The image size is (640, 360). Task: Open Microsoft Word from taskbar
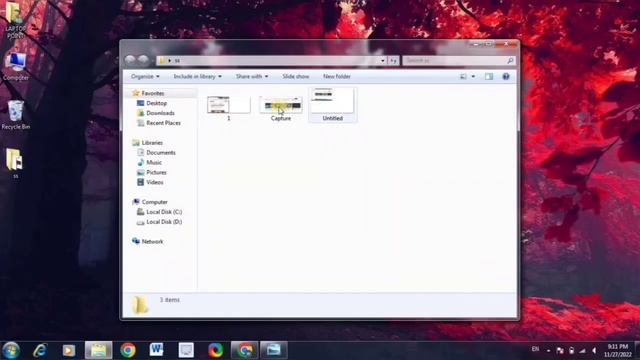(x=156, y=350)
